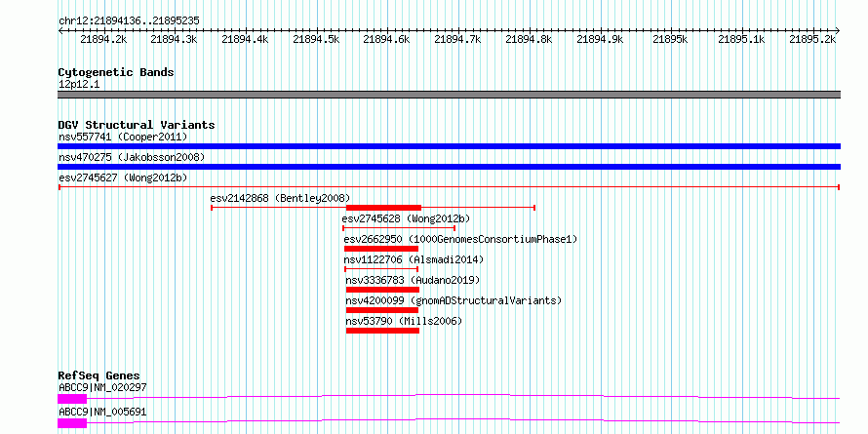Select the nsv3336783 red bar

tap(382, 290)
